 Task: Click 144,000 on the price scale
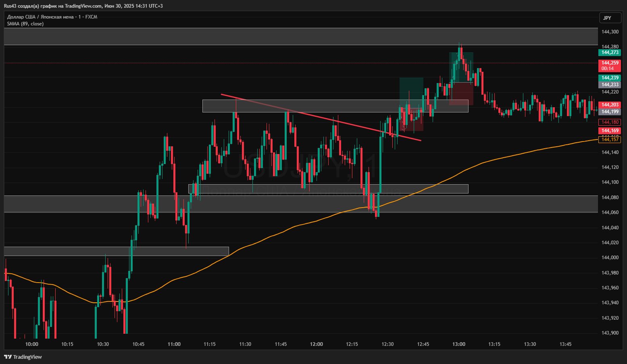tap(610, 258)
